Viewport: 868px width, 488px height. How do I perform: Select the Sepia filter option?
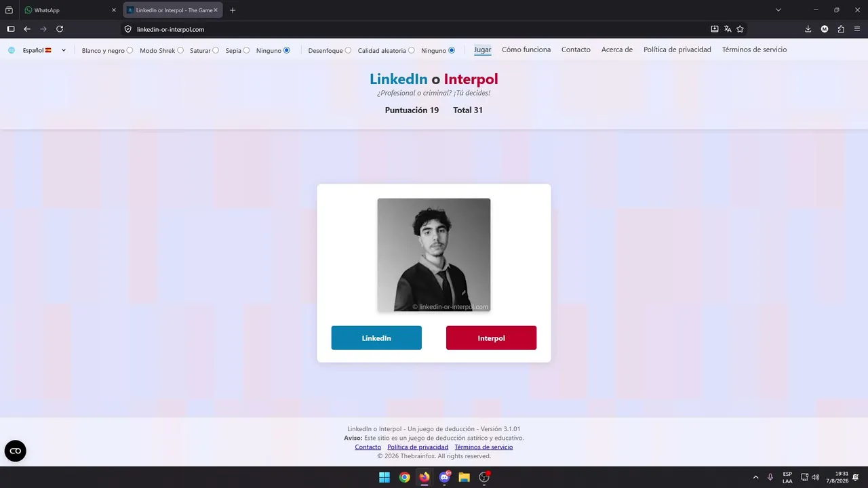coord(246,50)
